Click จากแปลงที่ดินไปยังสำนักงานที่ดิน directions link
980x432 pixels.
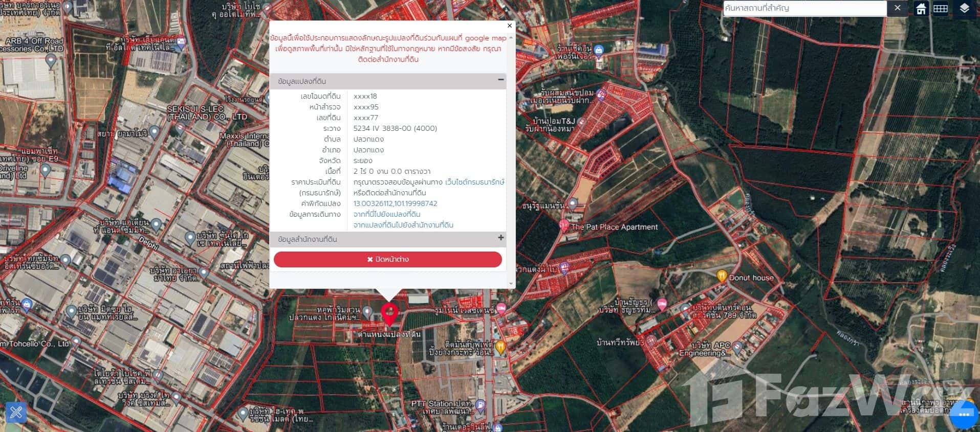click(403, 225)
